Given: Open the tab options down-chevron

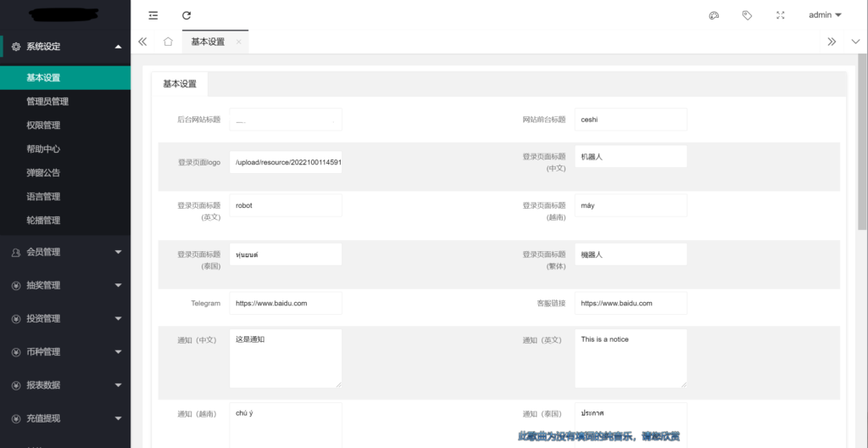Looking at the screenshot, I should (x=854, y=42).
